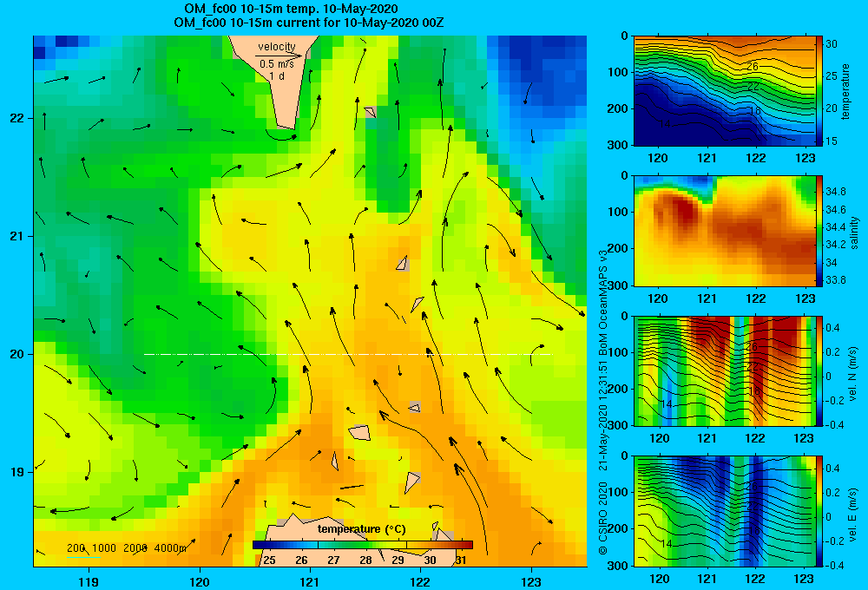Viewport: 868px width, 590px height.
Task: Click the '33.8' tick on salinity scale
Action: tap(836, 280)
